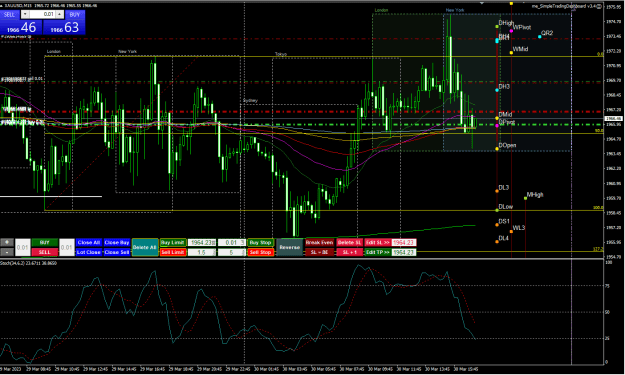Click the one-click SELL price button
625x375 pixels.
[21, 27]
